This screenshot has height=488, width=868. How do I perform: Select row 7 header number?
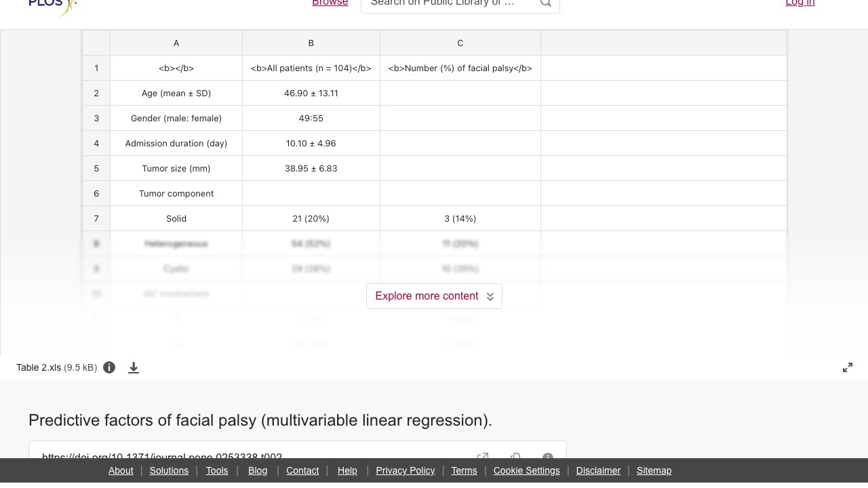[96, 218]
